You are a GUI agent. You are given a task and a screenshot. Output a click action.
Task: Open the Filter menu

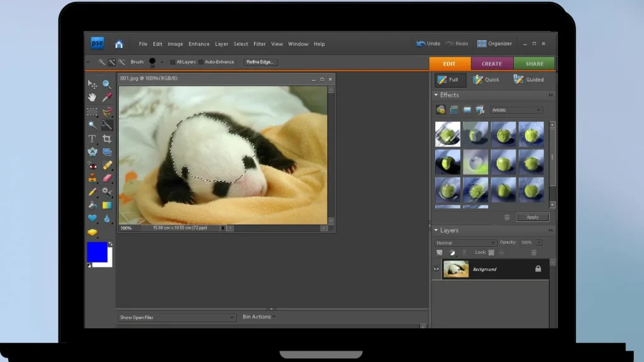tap(260, 44)
